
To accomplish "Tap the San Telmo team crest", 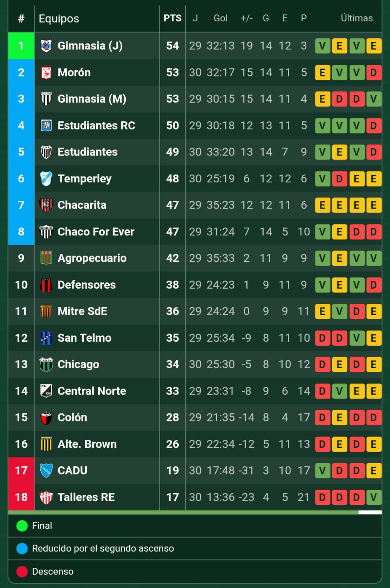I will click(x=46, y=338).
